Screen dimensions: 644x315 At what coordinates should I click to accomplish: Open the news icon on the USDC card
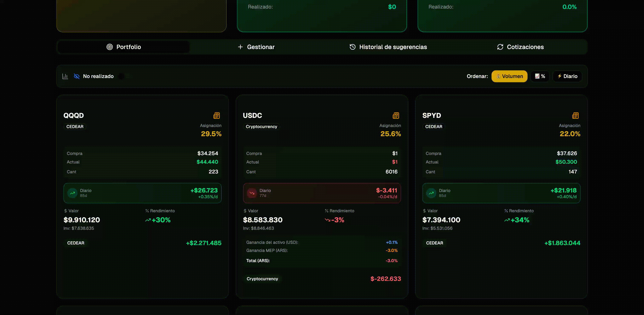click(396, 115)
